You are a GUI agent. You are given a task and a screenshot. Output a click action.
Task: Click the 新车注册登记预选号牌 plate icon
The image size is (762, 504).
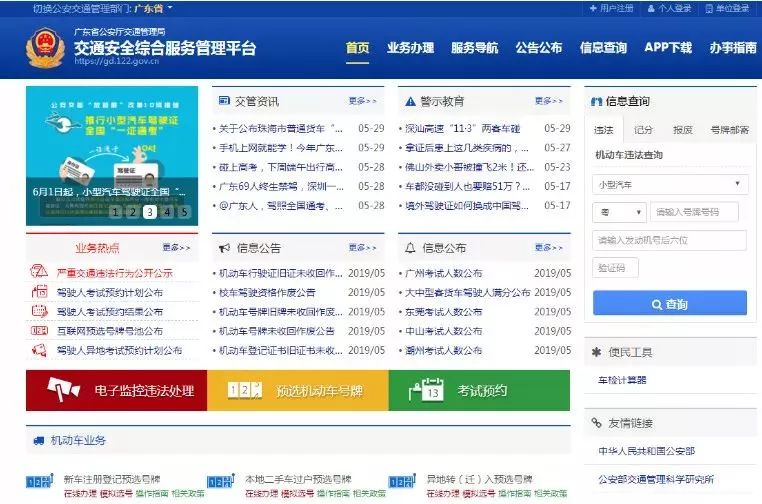[x=39, y=481]
